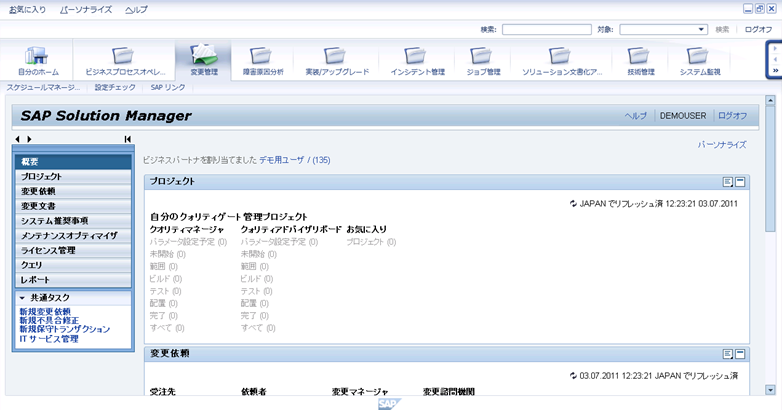Open the 対象 dropdown list
782x410 pixels.
point(701,29)
